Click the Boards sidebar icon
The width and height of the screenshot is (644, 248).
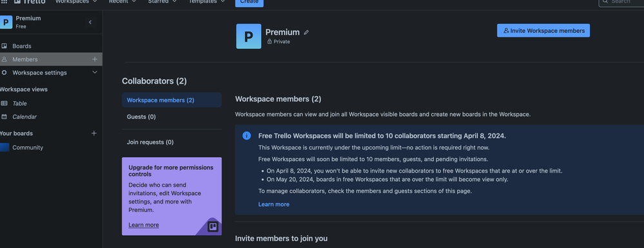(x=4, y=46)
